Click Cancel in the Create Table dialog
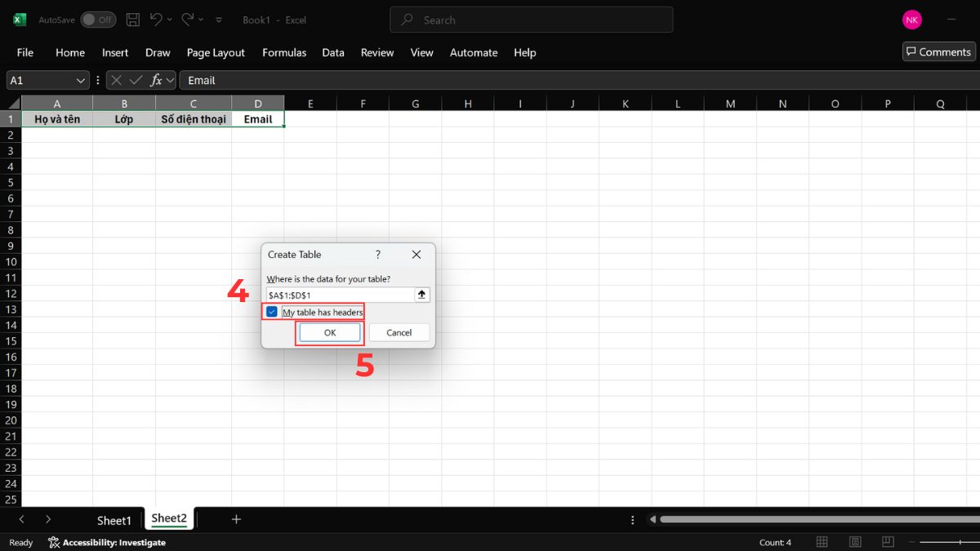Viewport: 980px width, 551px height. 399,332
